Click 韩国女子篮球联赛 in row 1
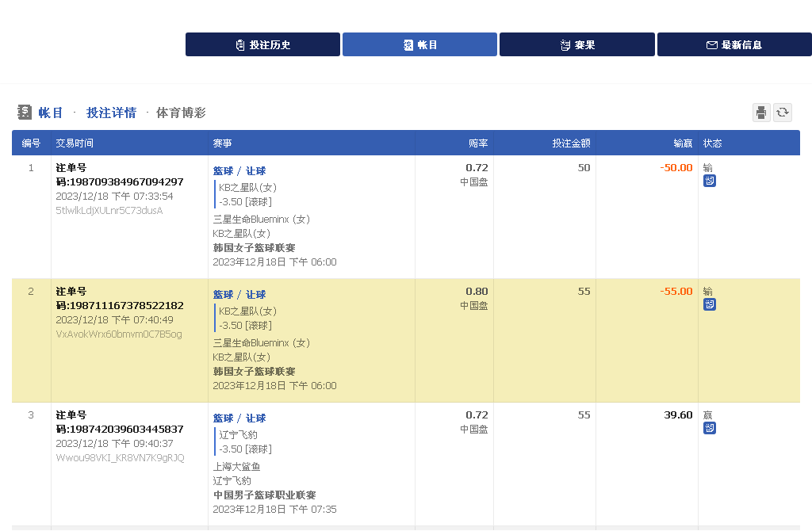This screenshot has height=531, width=812. click(255, 248)
